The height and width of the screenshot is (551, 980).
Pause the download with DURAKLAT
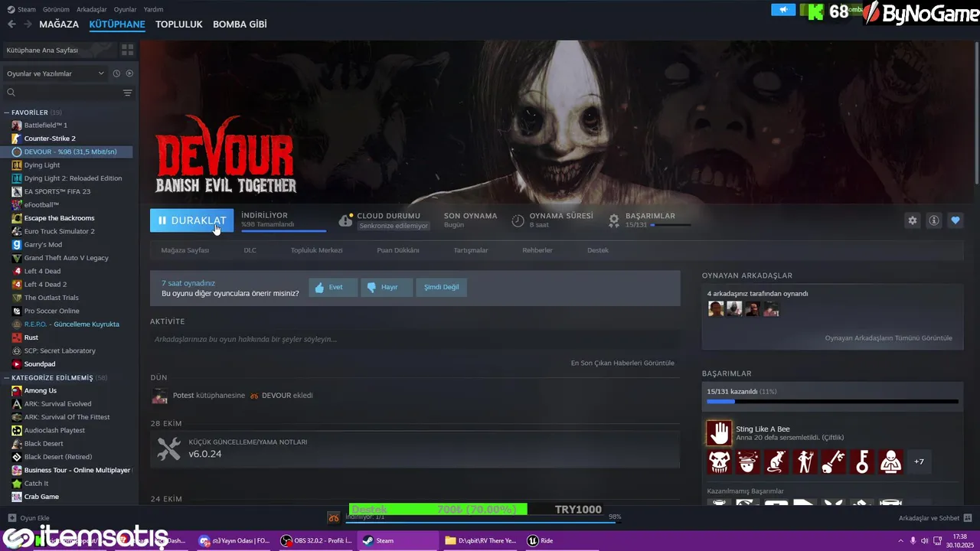[x=192, y=220]
